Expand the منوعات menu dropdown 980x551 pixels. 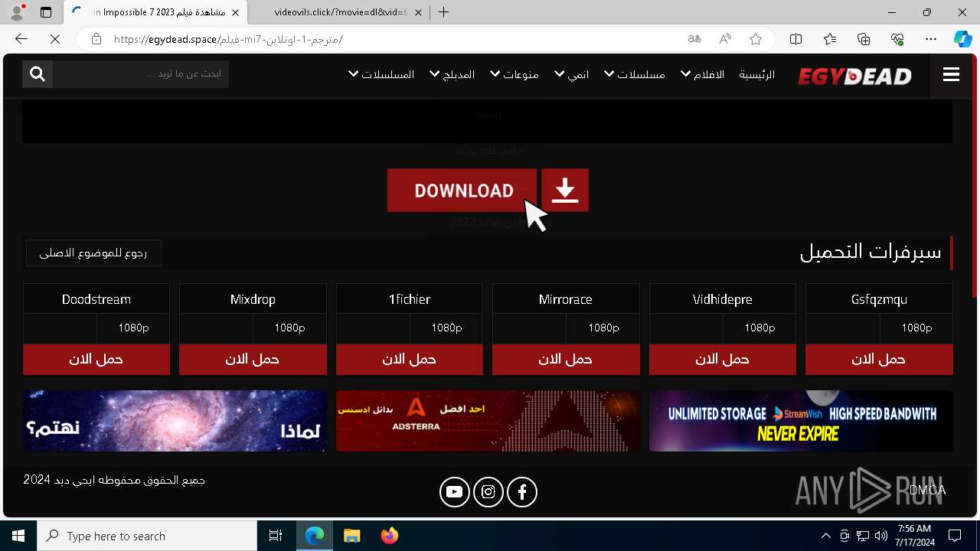click(x=514, y=74)
